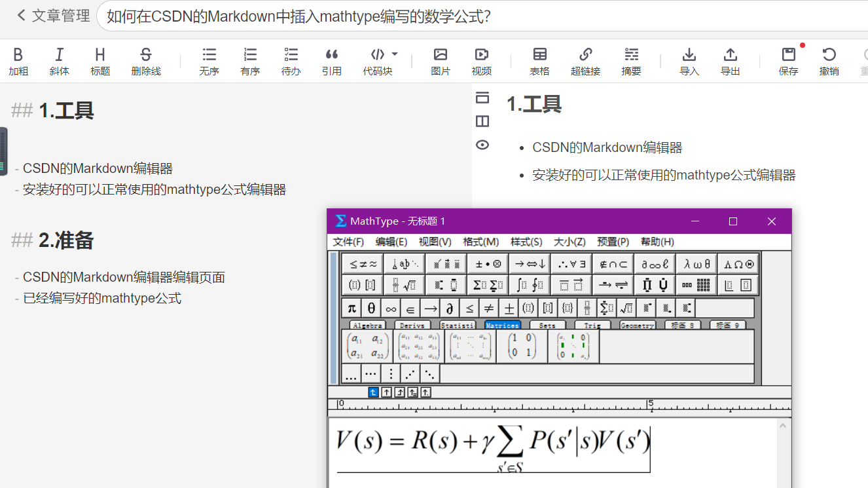Image resolution: width=868 pixels, height=488 pixels.
Task: Open MathType 帮助(H) menu
Action: point(657,242)
